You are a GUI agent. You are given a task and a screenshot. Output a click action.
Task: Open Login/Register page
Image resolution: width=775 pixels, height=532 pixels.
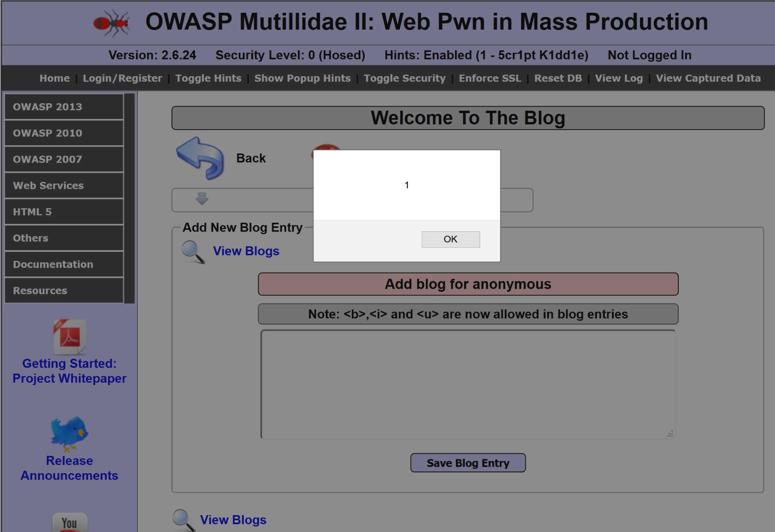click(123, 78)
